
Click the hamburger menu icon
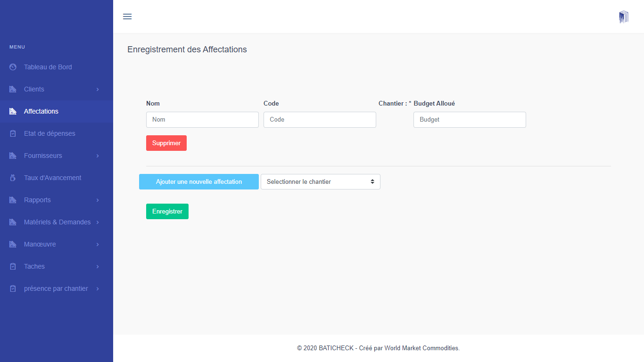point(127,16)
